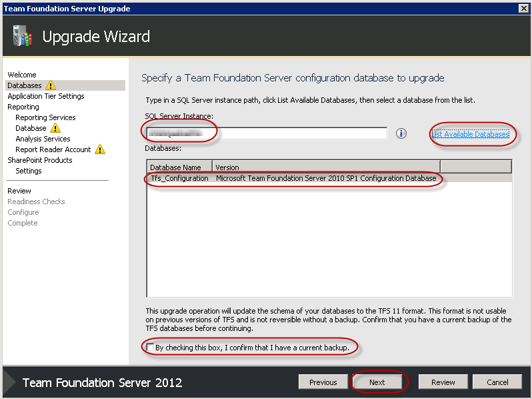Click the Review button
532x399 pixels.
(443, 382)
